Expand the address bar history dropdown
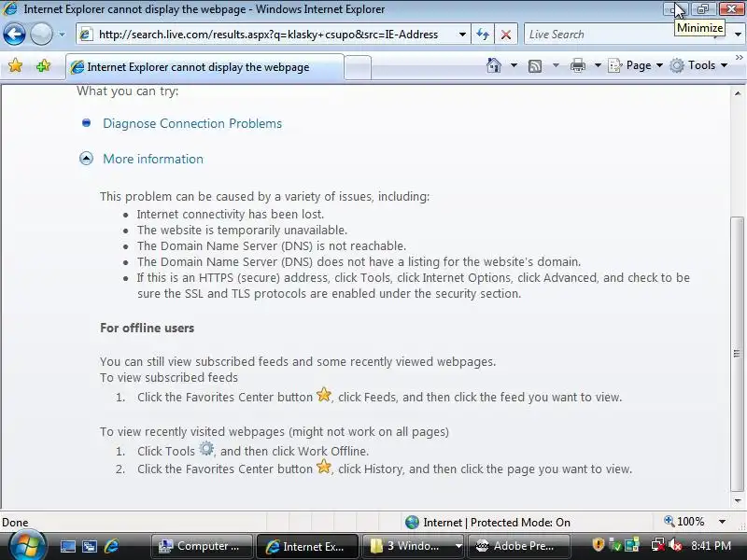Image resolution: width=747 pixels, height=560 pixels. [x=462, y=35]
